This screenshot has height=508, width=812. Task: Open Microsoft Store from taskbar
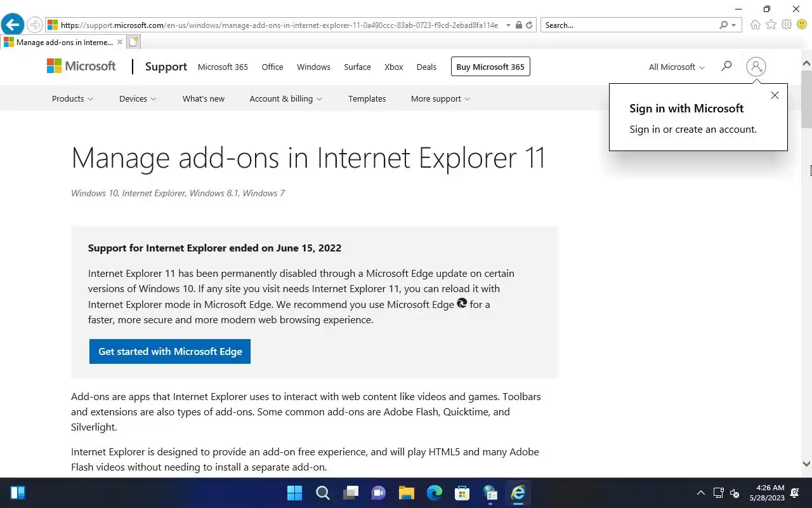[x=462, y=493]
